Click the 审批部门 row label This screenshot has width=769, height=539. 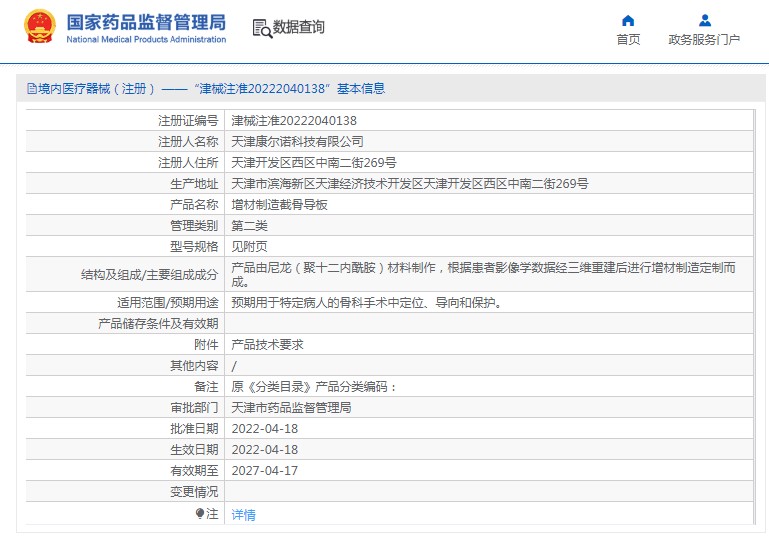(194, 408)
